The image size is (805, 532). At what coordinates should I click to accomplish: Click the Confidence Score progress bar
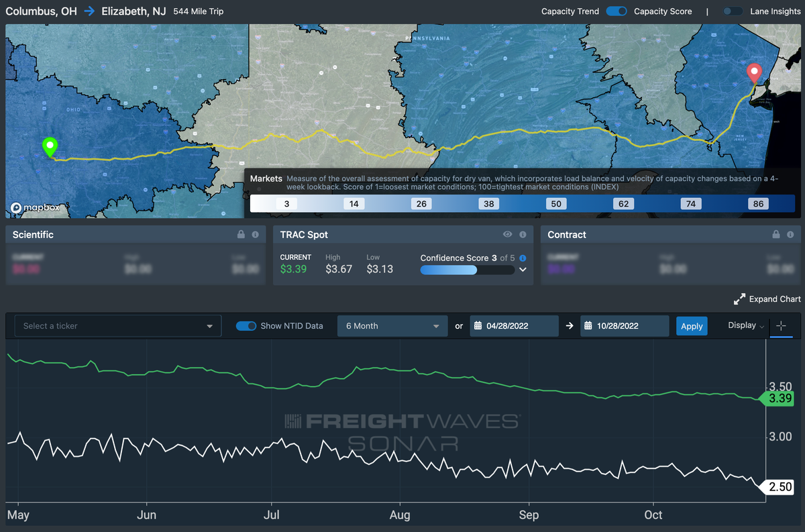pyautogui.click(x=468, y=270)
